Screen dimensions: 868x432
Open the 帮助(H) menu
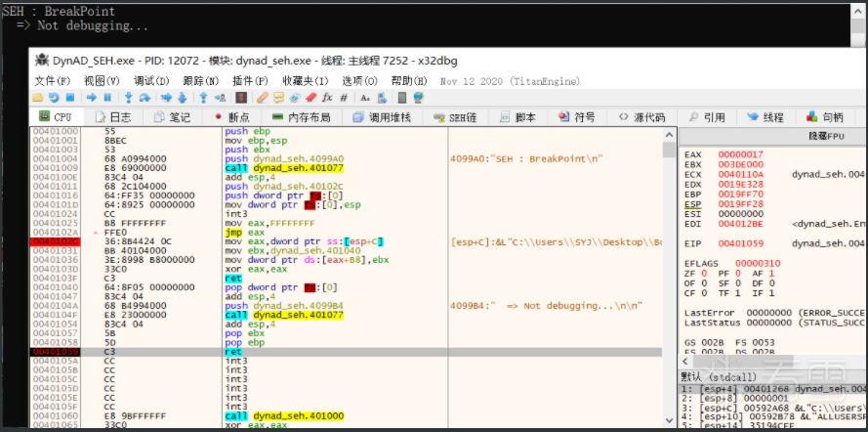[x=409, y=81]
